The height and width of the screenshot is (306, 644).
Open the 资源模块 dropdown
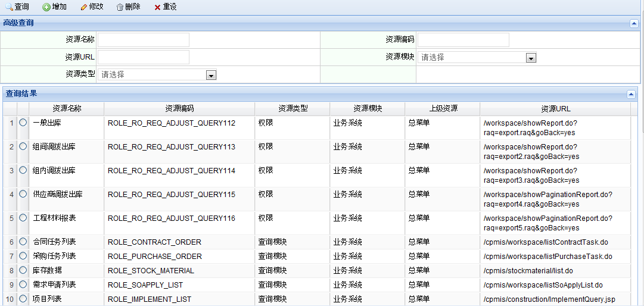point(531,58)
